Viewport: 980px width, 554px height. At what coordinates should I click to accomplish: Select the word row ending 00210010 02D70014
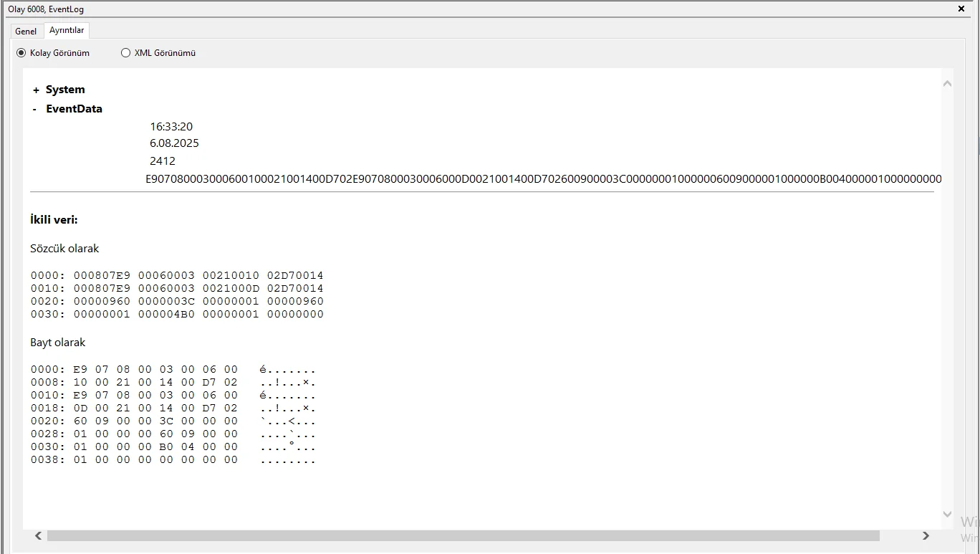pyautogui.click(x=177, y=275)
